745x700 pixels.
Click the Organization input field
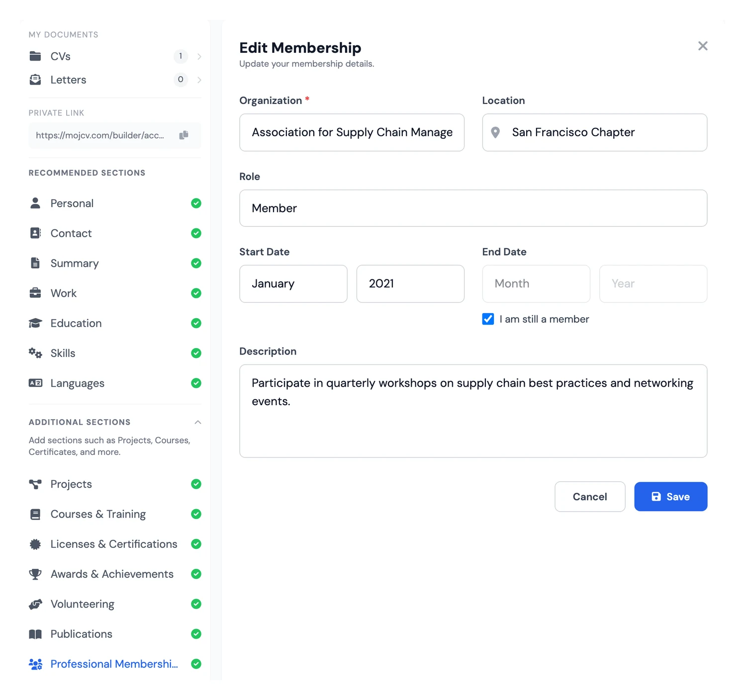(352, 132)
